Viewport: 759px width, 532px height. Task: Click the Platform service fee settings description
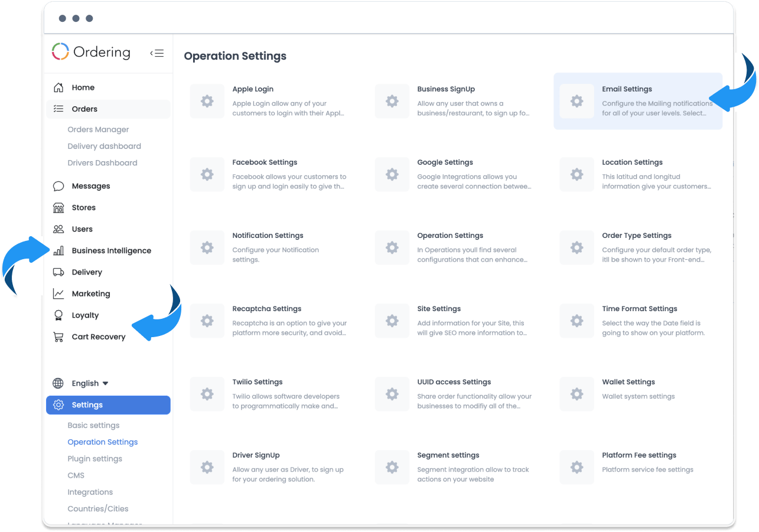[647, 469]
